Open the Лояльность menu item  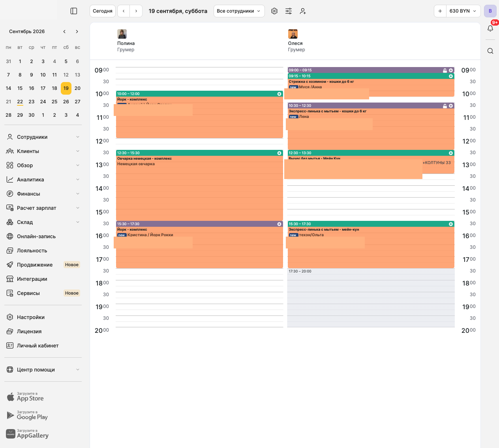(x=43, y=250)
